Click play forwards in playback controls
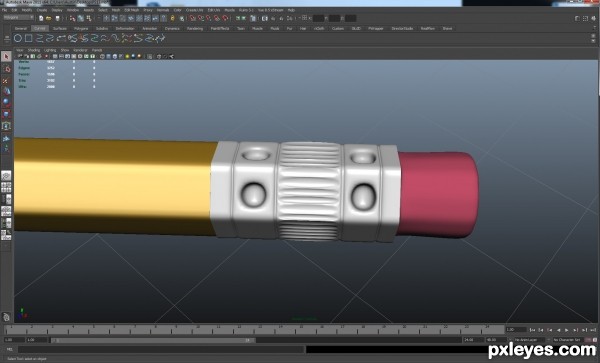The image size is (600, 363). coord(567,330)
